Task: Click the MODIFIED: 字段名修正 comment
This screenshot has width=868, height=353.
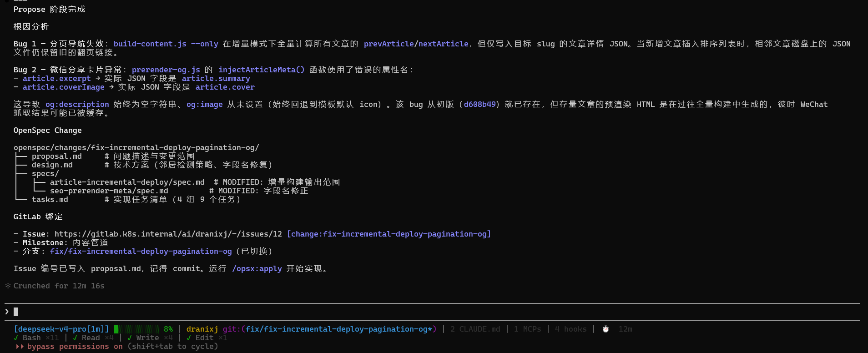Action: click(x=259, y=191)
